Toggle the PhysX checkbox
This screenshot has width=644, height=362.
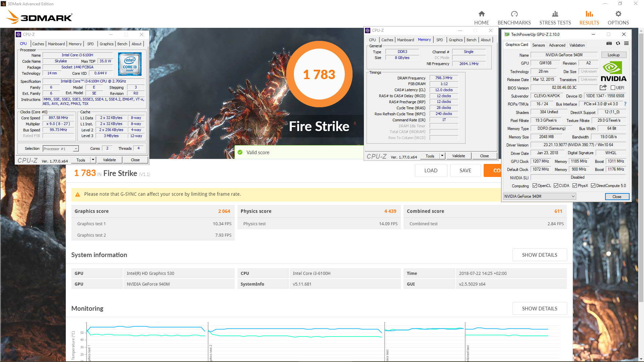(575, 186)
